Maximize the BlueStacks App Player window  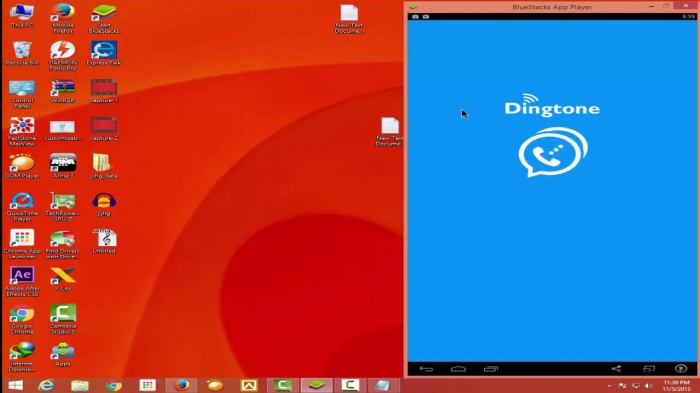[x=666, y=6]
